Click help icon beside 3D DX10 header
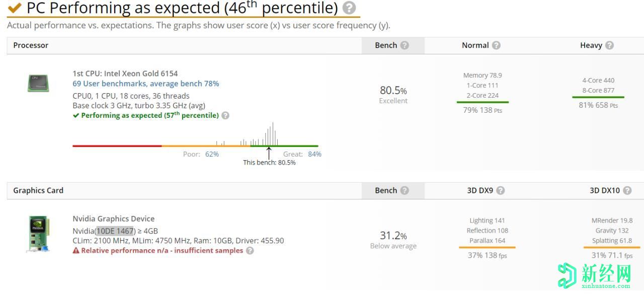 (627, 190)
